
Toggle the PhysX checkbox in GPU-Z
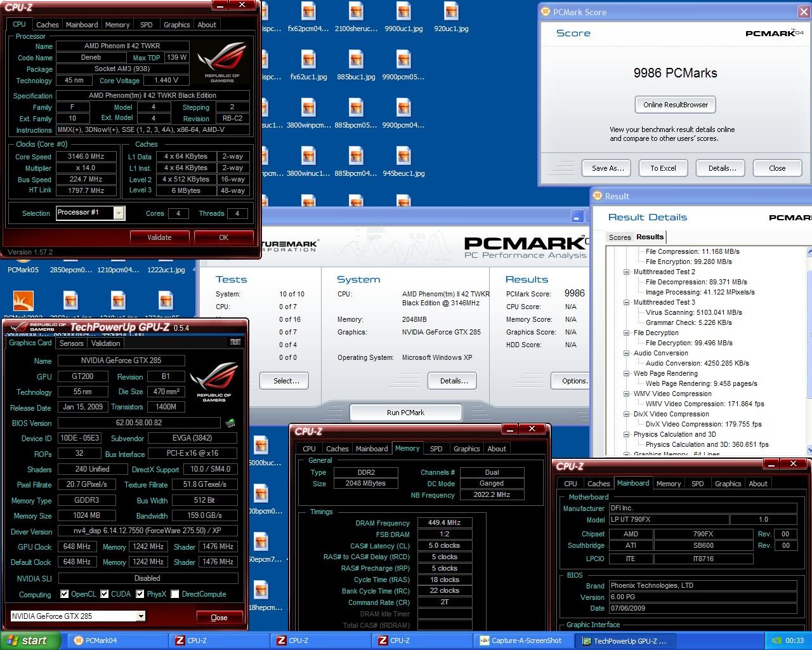(x=140, y=594)
